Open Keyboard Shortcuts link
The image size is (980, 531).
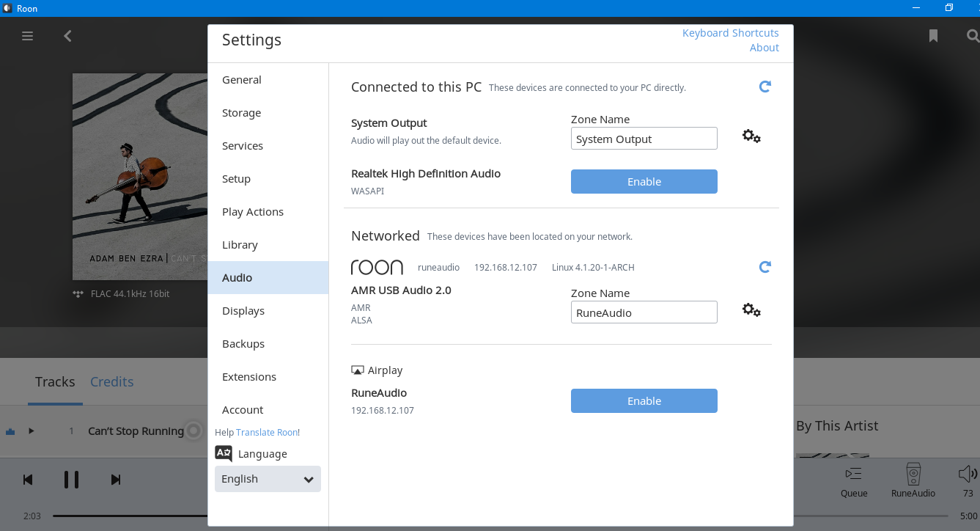[x=731, y=33]
